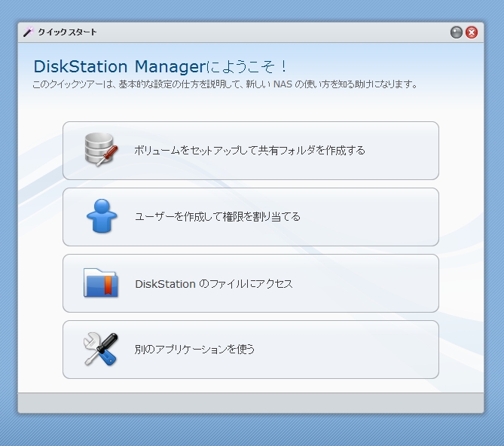This screenshot has width=504, height=446.
Task: Close the クイックスタート window with the red X
Action: coord(472,32)
